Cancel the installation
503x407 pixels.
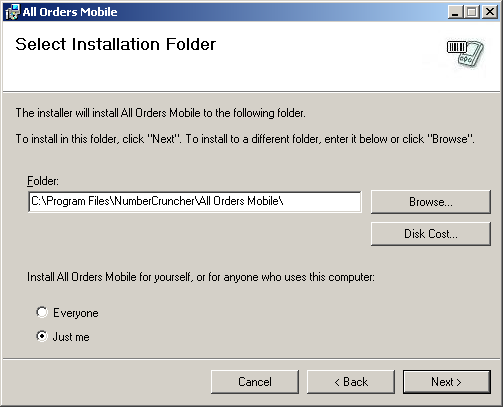(255, 382)
